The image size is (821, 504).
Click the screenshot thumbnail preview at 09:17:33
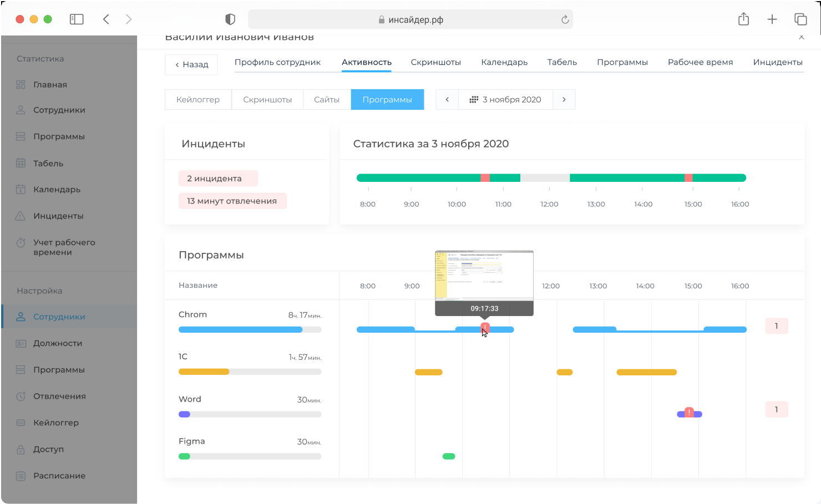[484, 276]
